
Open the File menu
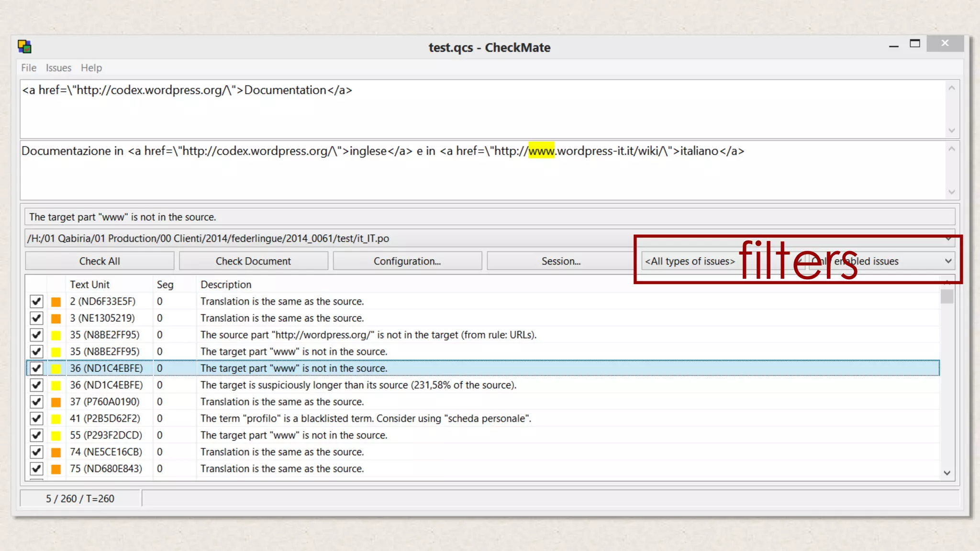click(x=28, y=68)
